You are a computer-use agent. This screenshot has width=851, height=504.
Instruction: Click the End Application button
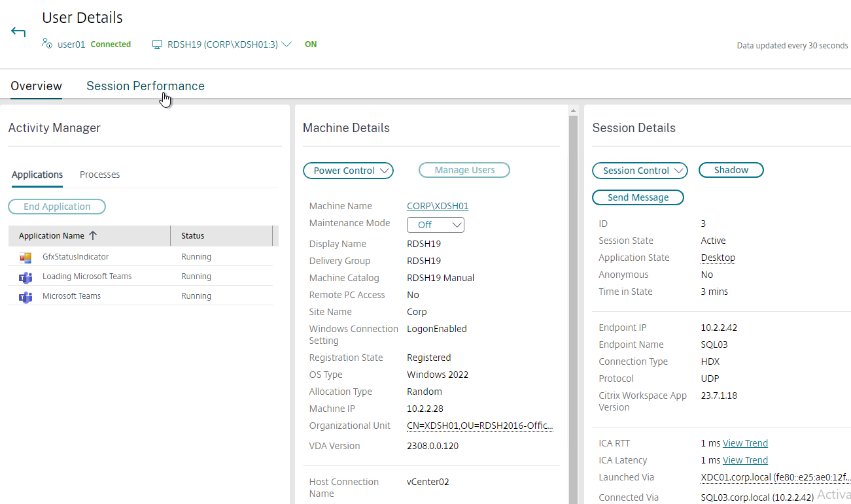pos(57,207)
